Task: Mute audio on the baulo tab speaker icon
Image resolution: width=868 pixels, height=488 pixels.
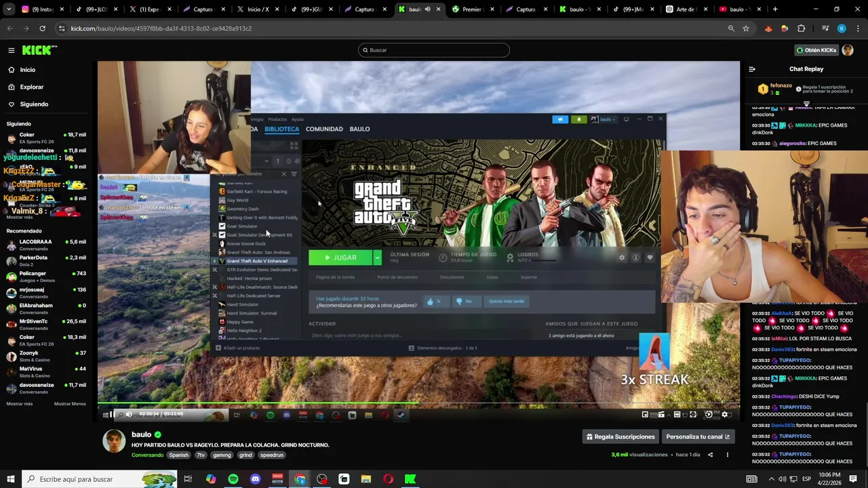Action: point(427,9)
